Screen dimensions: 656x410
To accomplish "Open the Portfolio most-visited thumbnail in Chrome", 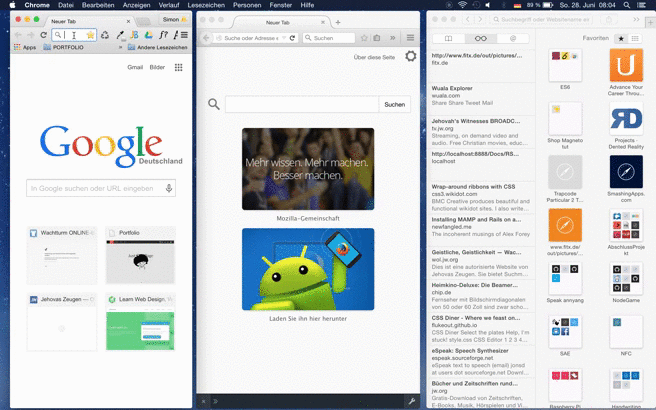I will [x=140, y=256].
